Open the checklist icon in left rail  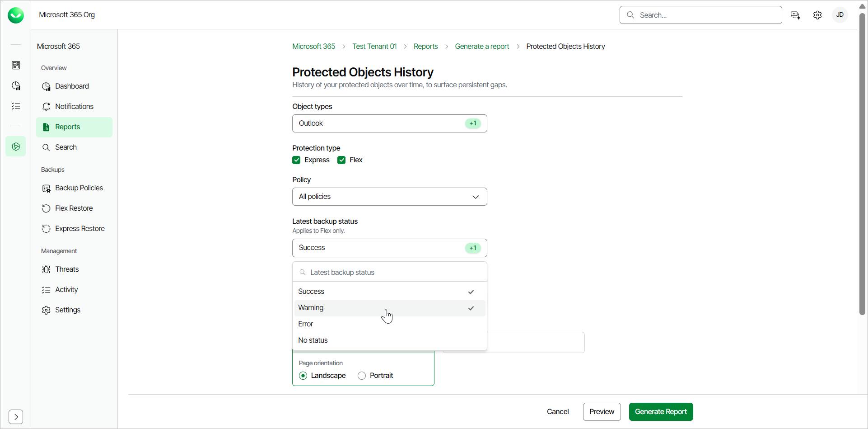[x=16, y=106]
